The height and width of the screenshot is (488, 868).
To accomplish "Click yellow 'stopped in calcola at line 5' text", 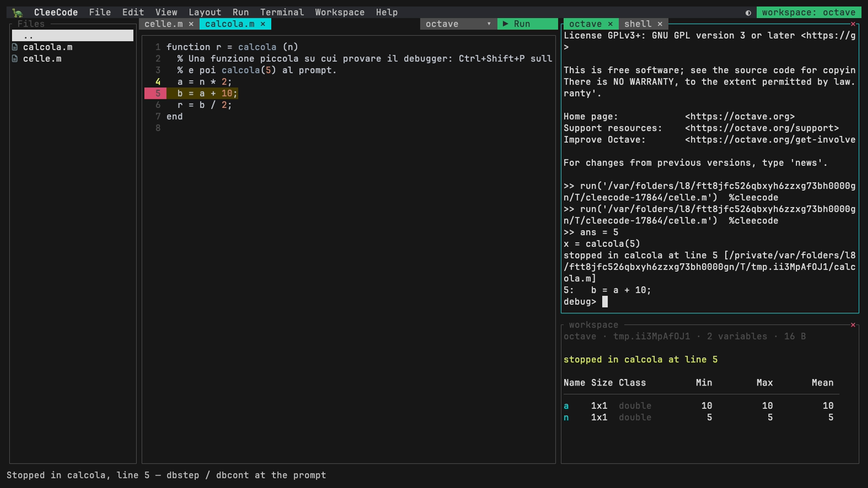I will pyautogui.click(x=640, y=359).
